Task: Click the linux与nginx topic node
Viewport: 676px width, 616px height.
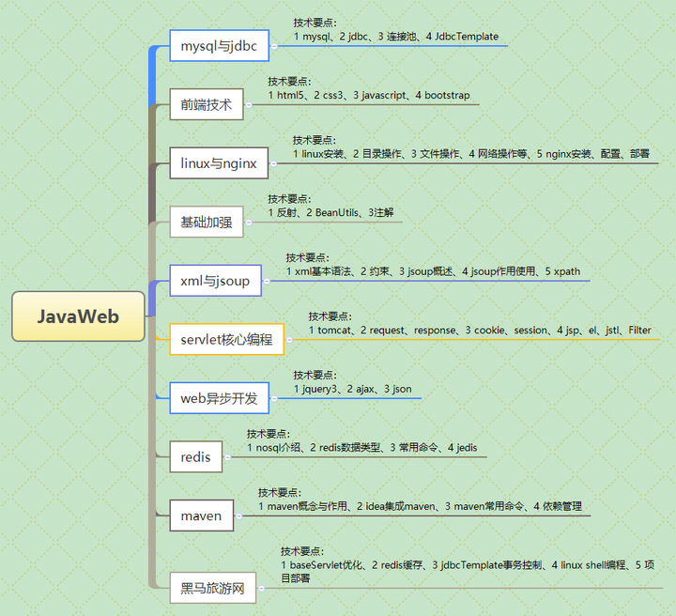Action: [x=219, y=163]
